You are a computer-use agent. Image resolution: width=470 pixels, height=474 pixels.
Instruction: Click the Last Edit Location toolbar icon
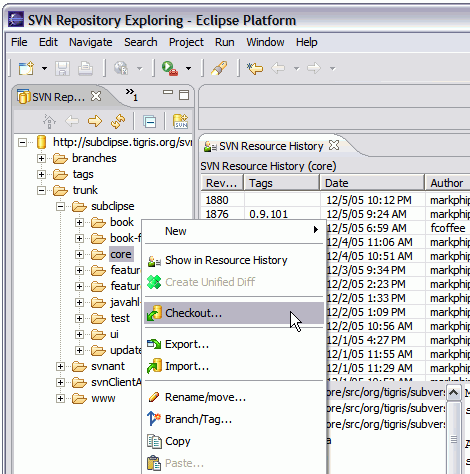point(255,68)
